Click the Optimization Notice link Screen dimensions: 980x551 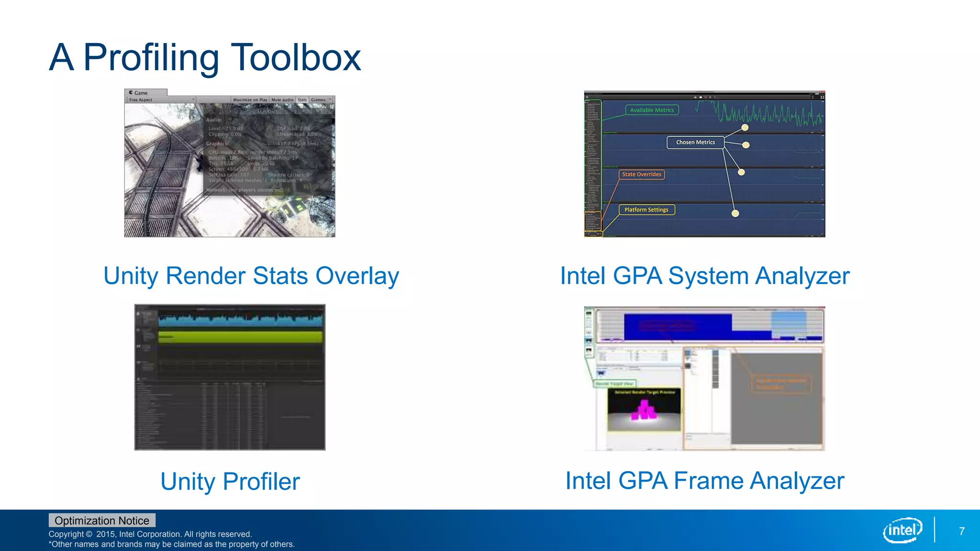[x=102, y=520]
